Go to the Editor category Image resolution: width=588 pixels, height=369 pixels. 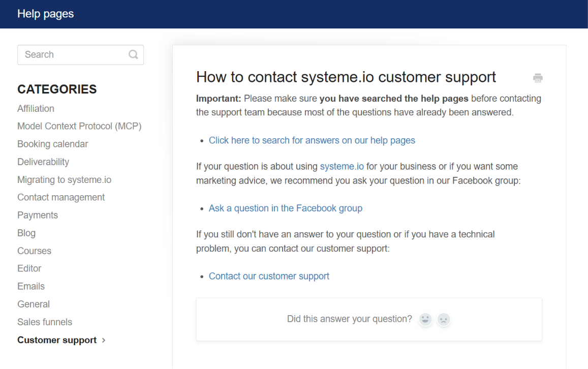click(29, 268)
